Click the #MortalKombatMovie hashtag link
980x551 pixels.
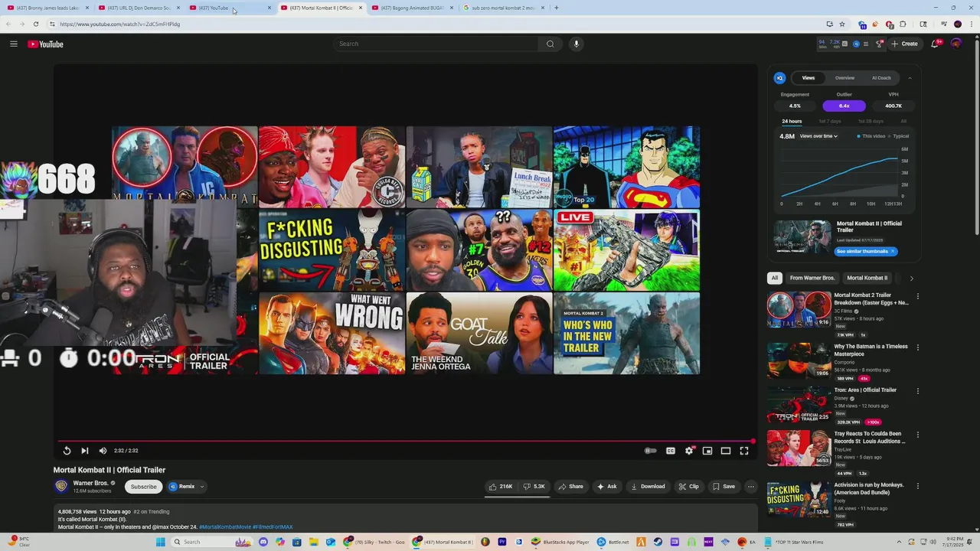tap(224, 527)
